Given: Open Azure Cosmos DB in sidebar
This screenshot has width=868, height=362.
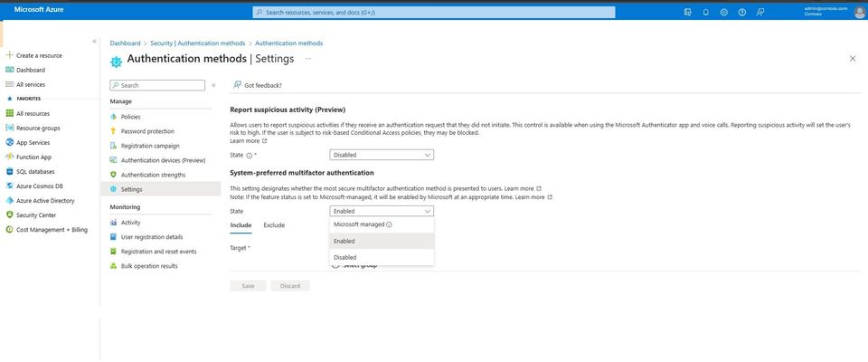Looking at the screenshot, I should 39,186.
